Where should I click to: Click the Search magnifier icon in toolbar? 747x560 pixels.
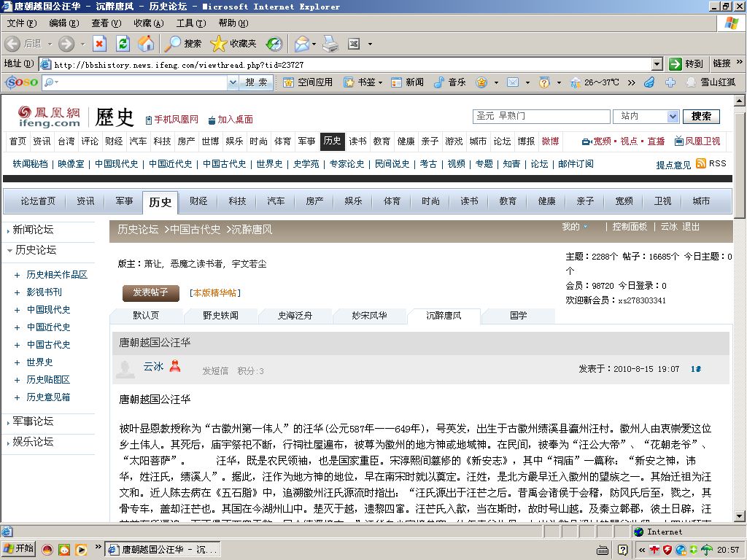172,44
